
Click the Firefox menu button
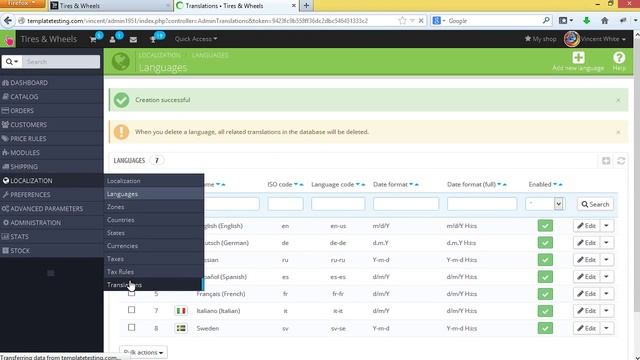pyautogui.click(x=22, y=4)
